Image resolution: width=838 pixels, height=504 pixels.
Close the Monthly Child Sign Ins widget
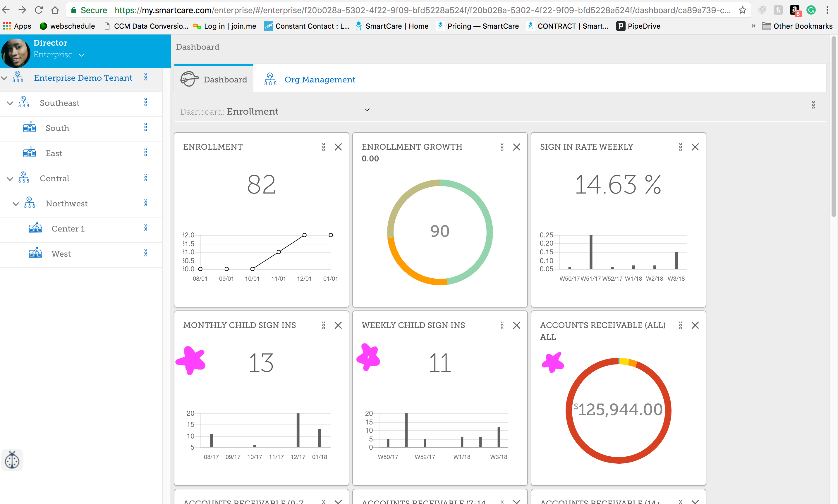coord(338,325)
